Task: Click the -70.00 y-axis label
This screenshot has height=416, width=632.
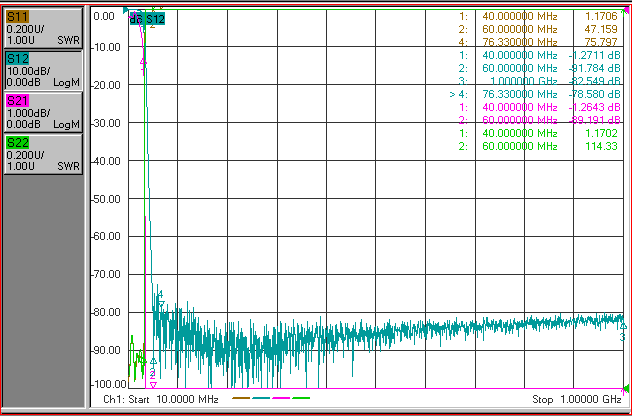Action: click(x=106, y=274)
